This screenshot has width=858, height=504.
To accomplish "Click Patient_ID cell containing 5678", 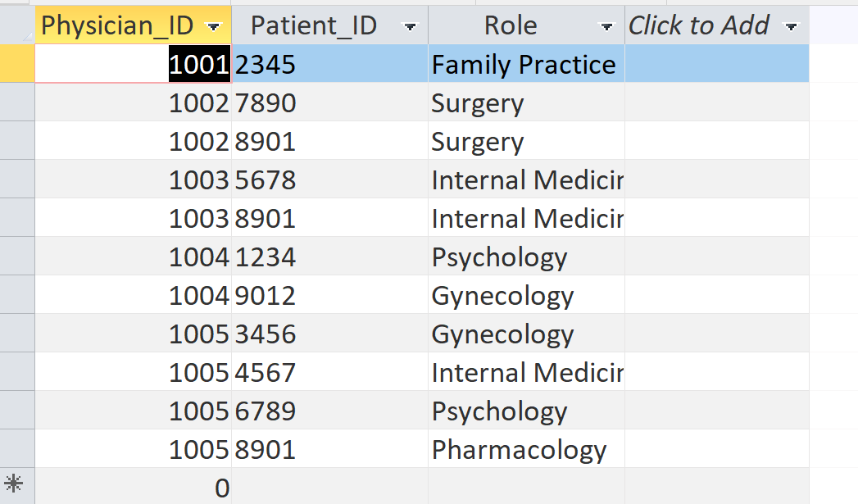I will pos(328,180).
